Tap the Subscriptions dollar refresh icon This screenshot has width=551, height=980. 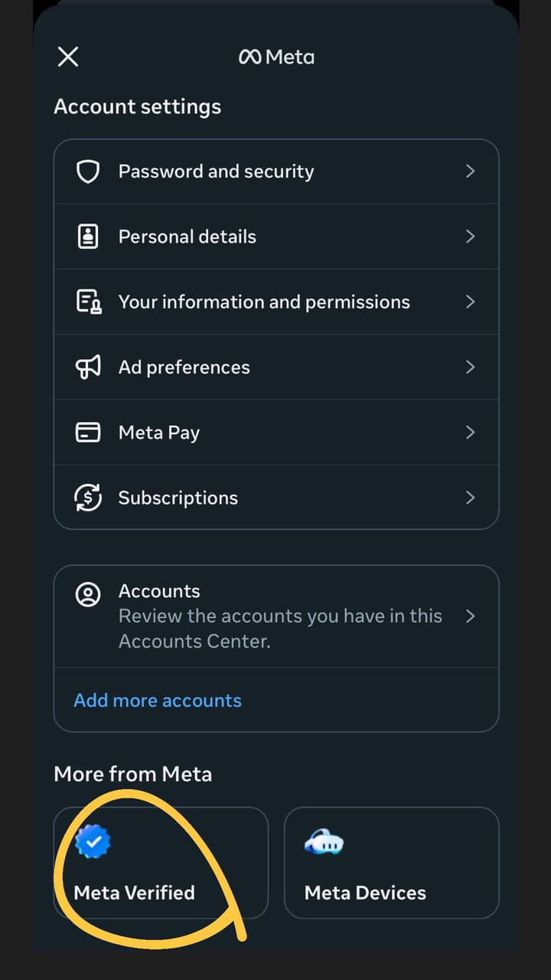88,498
